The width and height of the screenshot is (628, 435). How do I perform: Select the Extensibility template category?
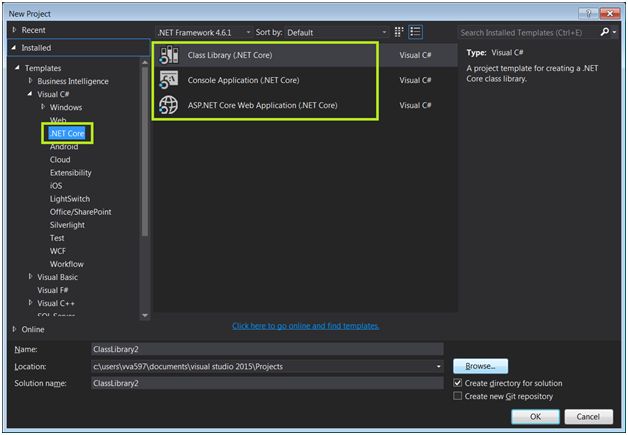coord(70,173)
